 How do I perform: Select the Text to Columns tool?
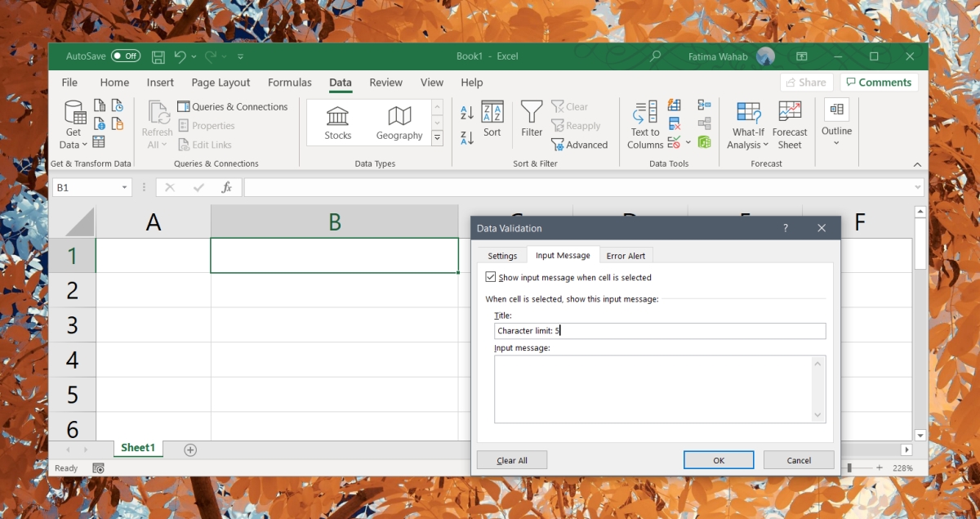[644, 124]
